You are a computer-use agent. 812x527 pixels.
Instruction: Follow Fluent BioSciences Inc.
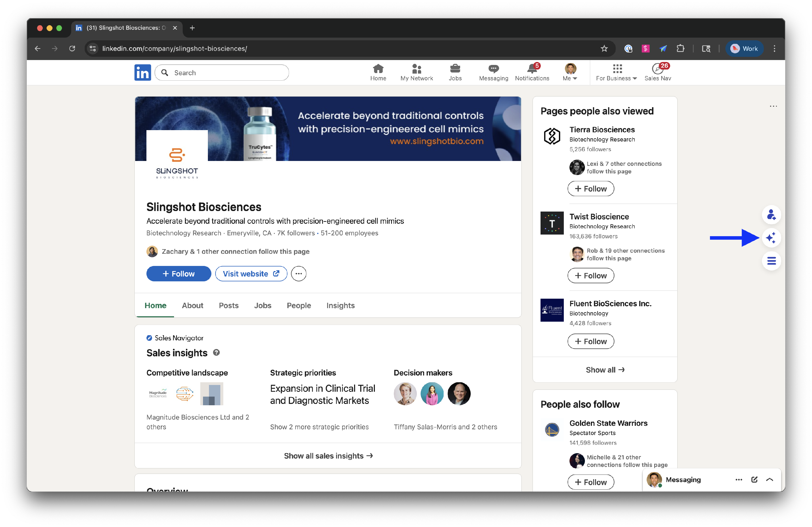(591, 341)
